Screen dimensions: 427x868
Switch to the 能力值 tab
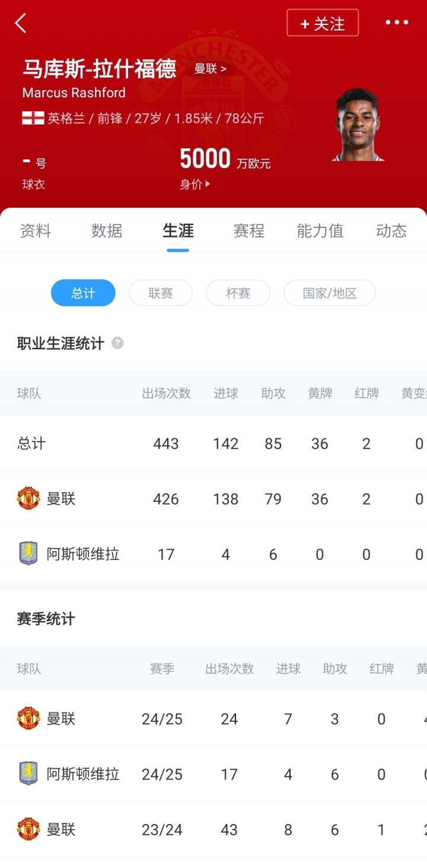click(x=320, y=231)
